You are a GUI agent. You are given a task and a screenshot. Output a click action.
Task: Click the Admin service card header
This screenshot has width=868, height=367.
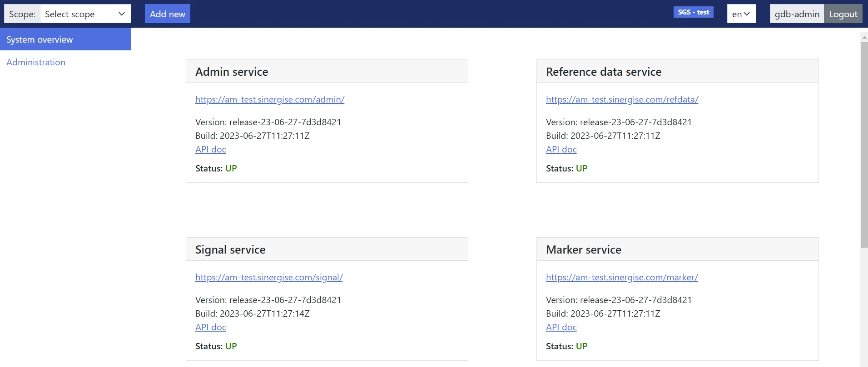327,72
